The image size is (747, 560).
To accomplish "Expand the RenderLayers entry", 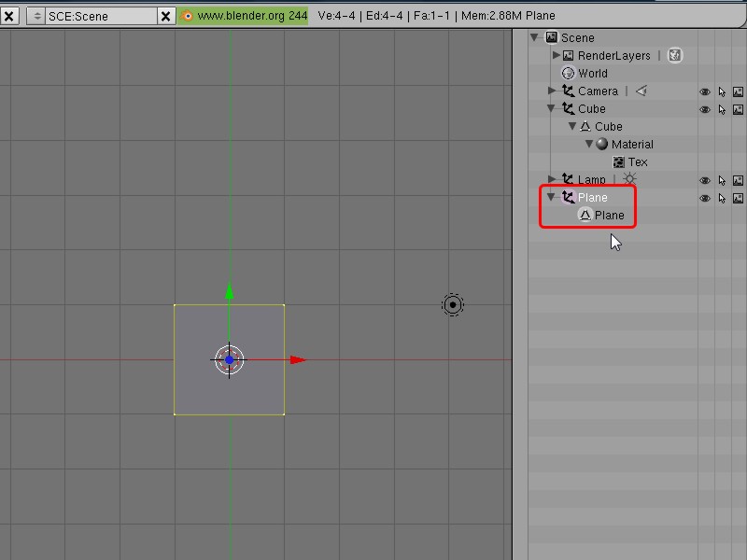I will [x=556, y=55].
